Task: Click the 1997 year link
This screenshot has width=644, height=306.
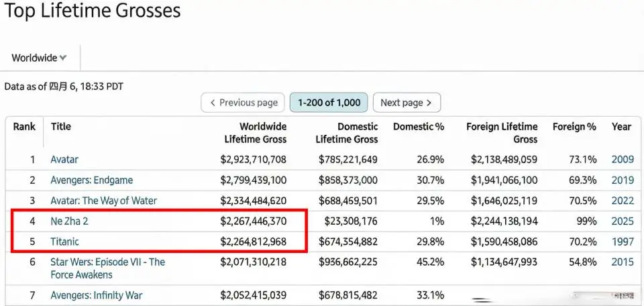Action: coord(622,242)
